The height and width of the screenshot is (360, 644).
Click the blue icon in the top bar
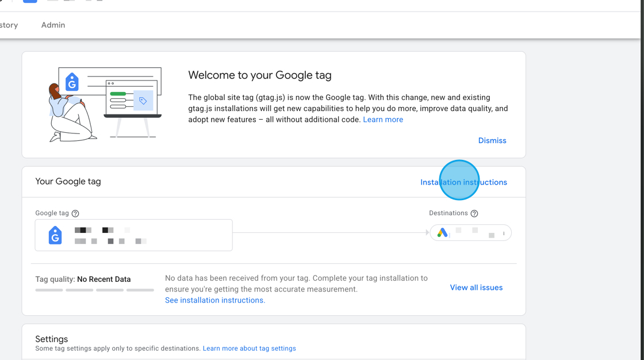[30, 1]
